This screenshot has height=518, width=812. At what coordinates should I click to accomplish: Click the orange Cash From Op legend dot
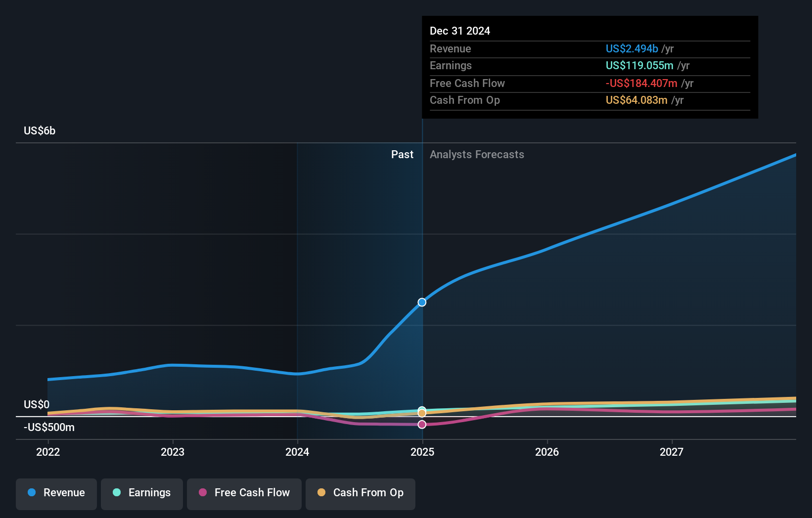click(x=321, y=492)
